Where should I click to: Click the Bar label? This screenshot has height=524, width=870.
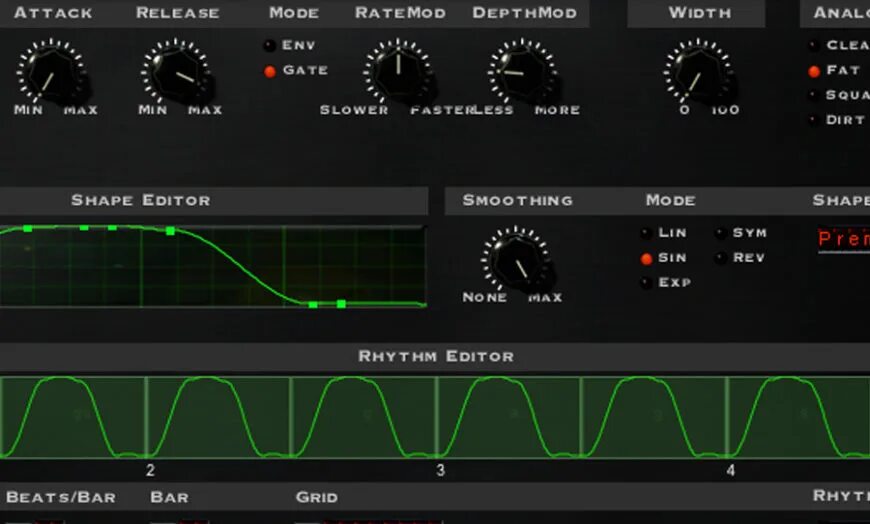click(x=169, y=497)
